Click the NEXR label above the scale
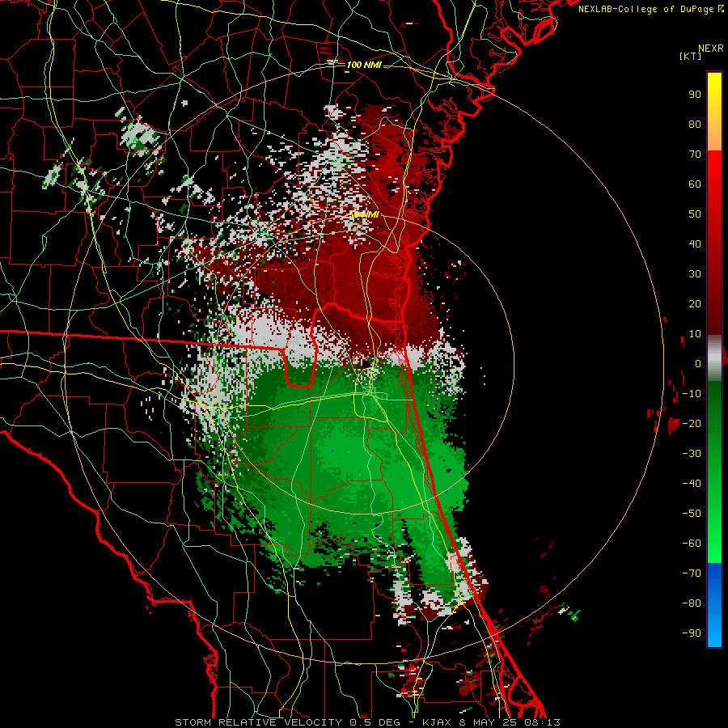Image resolution: width=728 pixels, height=728 pixels. click(x=711, y=49)
